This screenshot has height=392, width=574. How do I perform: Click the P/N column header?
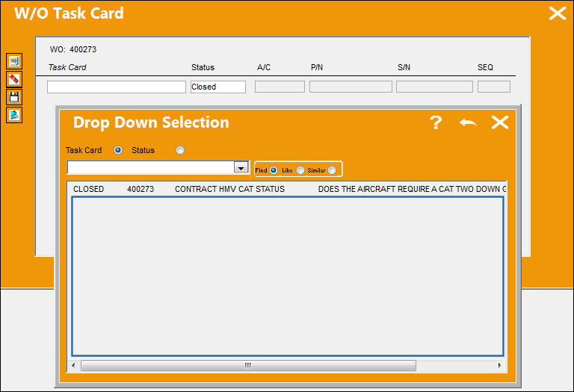pos(317,67)
